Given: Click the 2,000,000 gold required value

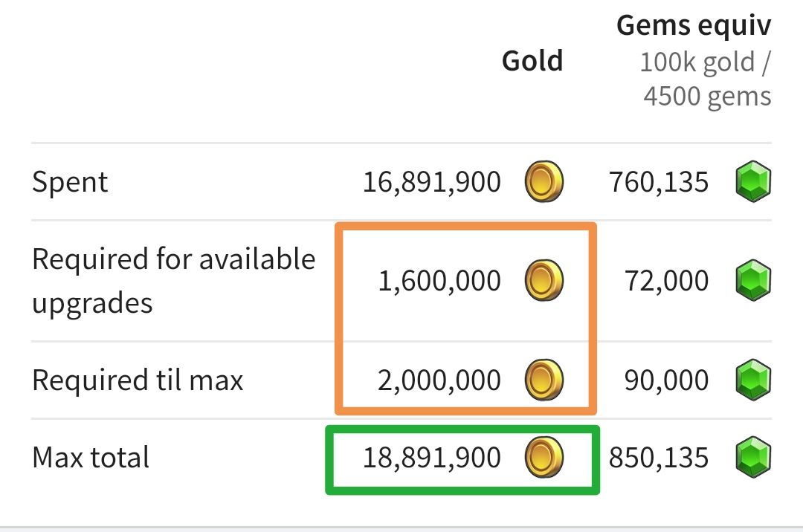Looking at the screenshot, I should (x=439, y=380).
